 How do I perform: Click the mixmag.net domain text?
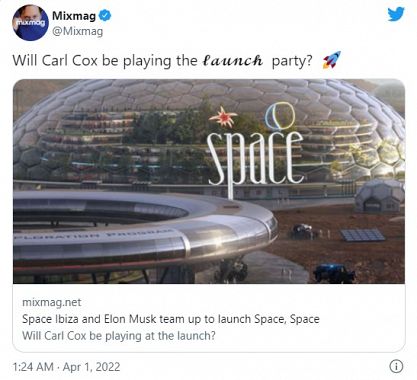[x=52, y=302]
